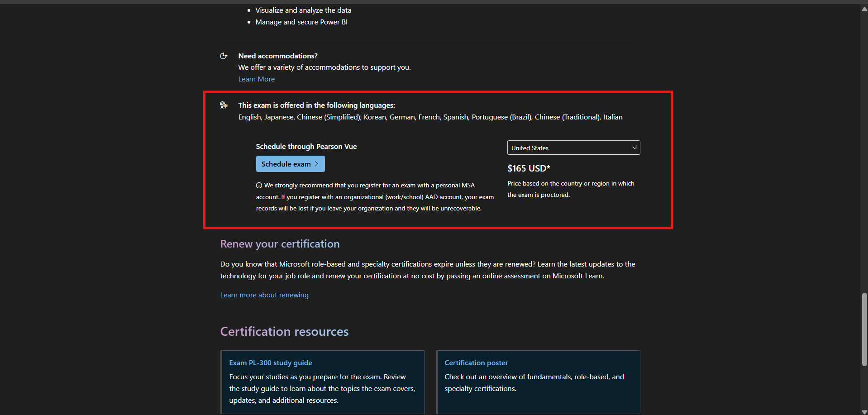Click the Need accommodations? heading

pyautogui.click(x=278, y=56)
